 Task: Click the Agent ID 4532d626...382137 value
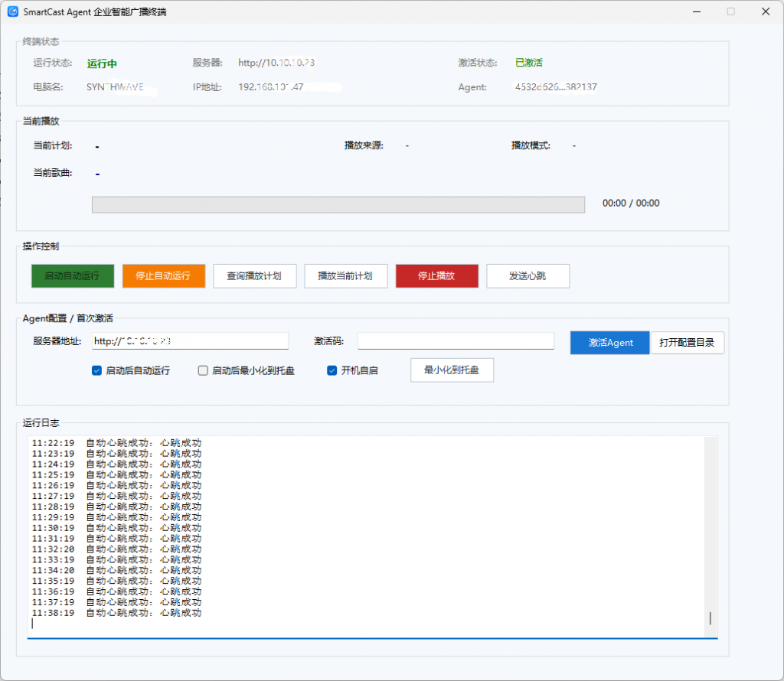556,87
